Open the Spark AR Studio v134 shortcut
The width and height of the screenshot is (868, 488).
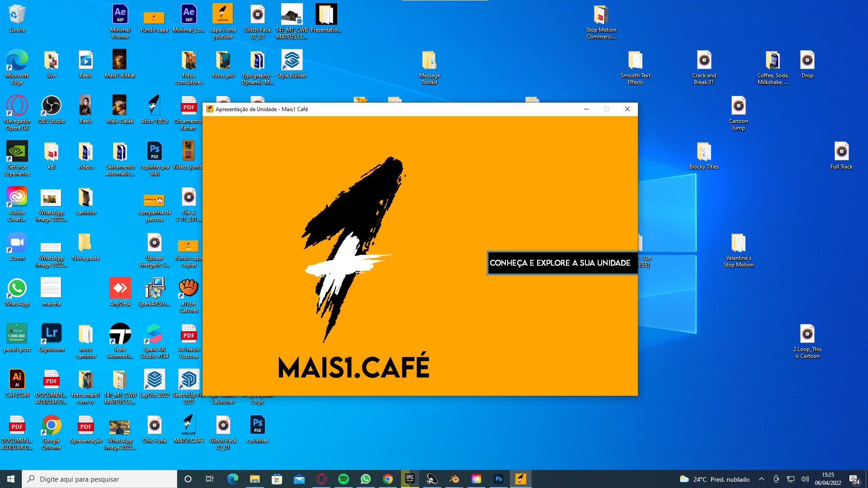(x=154, y=341)
